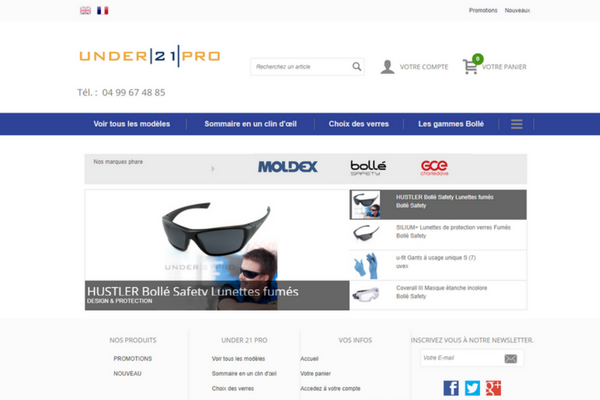Open the Google+ social icon
600x400 pixels.
point(493,388)
